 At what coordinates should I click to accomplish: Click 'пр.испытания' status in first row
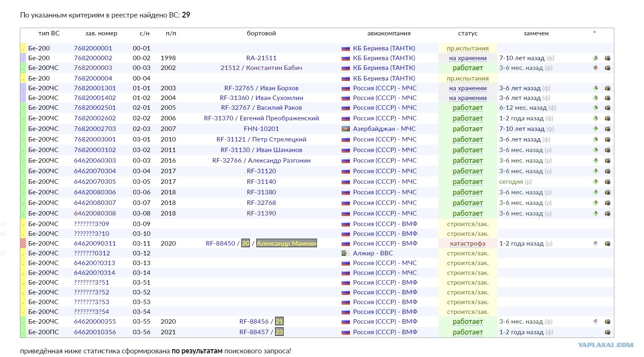click(468, 48)
